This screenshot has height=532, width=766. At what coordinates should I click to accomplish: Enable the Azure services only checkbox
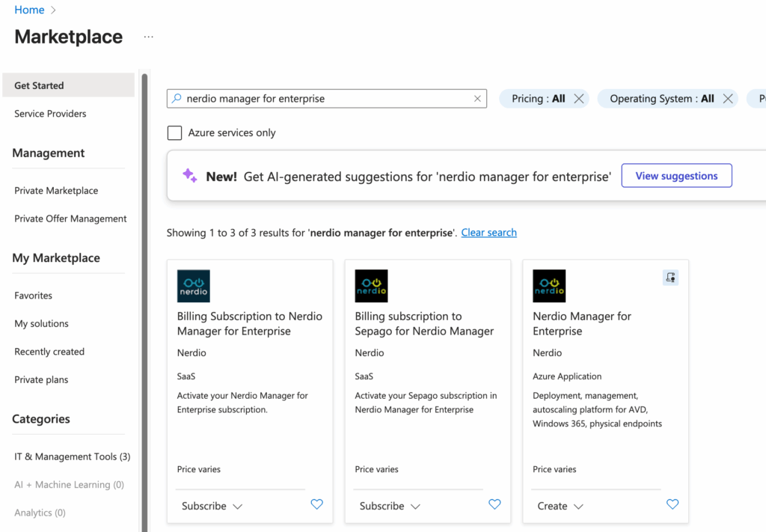tap(175, 133)
